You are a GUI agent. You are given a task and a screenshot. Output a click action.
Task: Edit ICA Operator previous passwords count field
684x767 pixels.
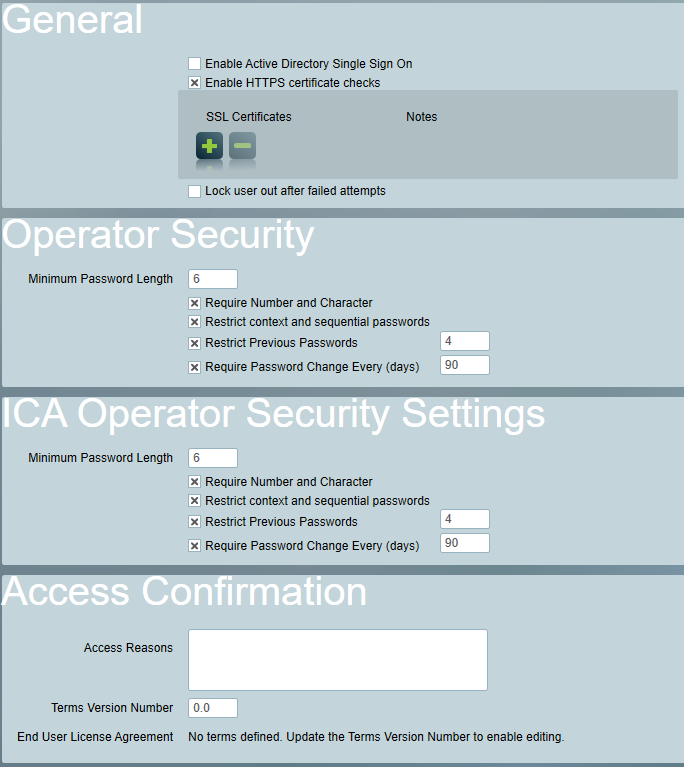(x=465, y=519)
